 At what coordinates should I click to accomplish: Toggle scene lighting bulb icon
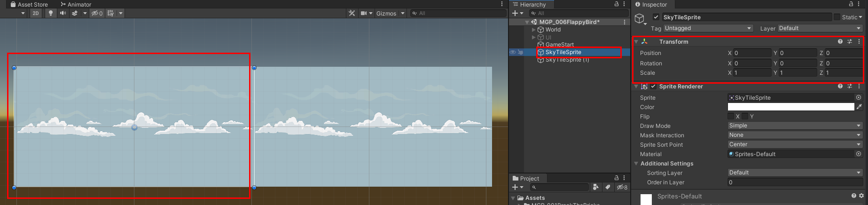click(51, 13)
